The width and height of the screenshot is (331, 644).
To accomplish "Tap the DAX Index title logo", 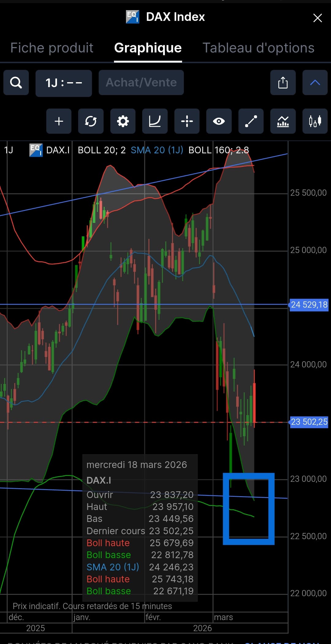I will point(133,17).
